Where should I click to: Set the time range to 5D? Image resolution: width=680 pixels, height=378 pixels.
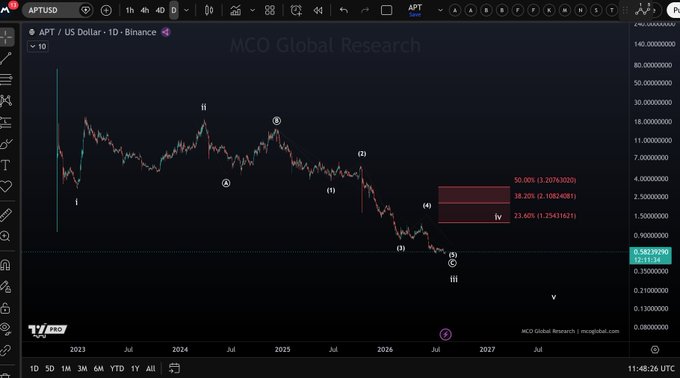50,368
